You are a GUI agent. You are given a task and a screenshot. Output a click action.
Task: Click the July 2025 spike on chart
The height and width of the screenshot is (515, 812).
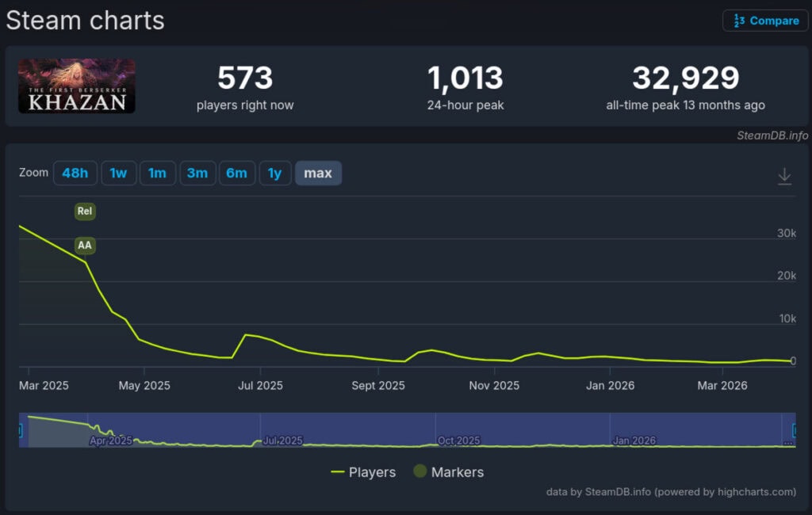pos(246,335)
